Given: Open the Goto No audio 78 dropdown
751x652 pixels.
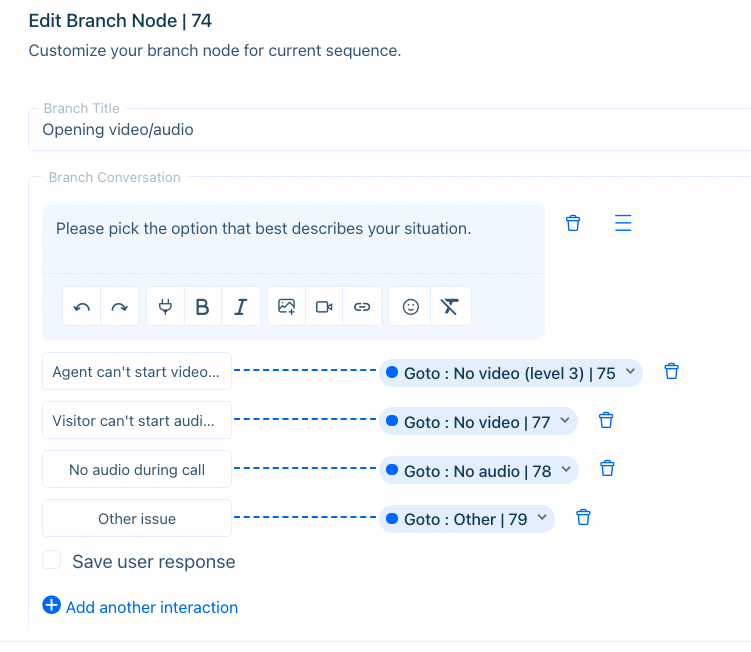Looking at the screenshot, I should coord(478,470).
